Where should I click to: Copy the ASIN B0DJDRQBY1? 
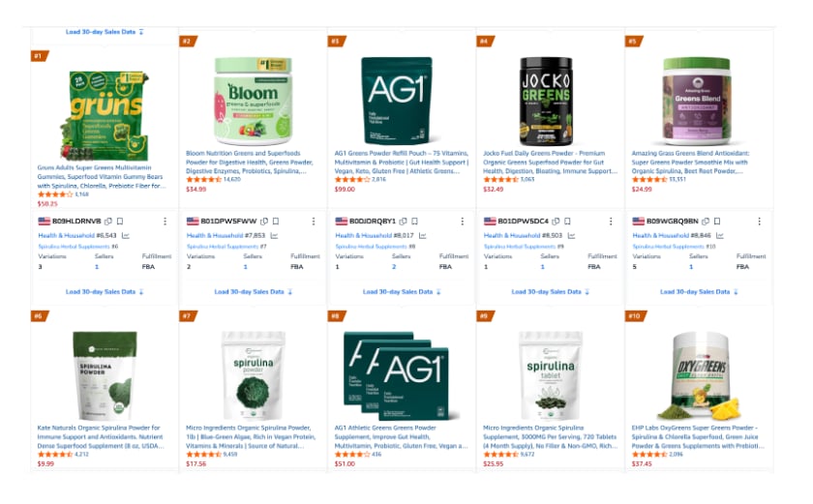403,222
